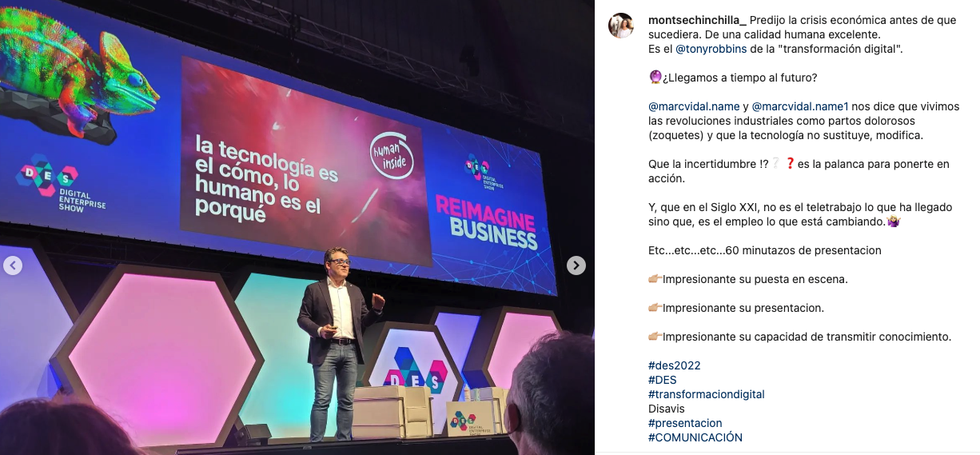This screenshot has height=455, width=980.
Task: Open the @tonyrobbins mention
Action: (x=711, y=49)
